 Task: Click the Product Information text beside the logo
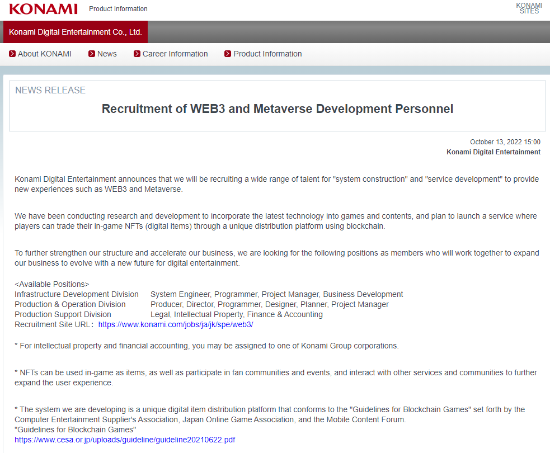pyautogui.click(x=118, y=8)
